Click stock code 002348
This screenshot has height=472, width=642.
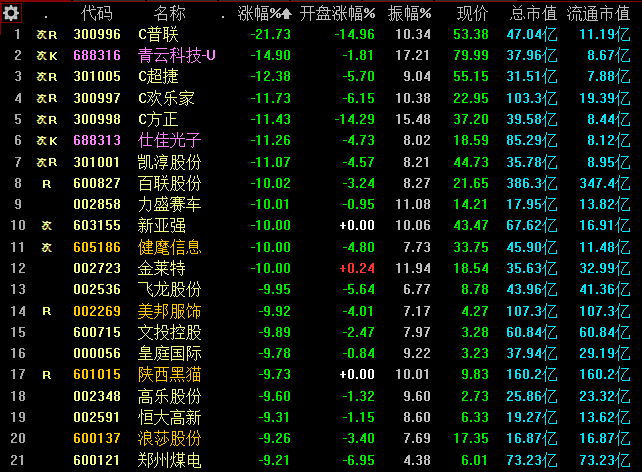click(x=97, y=396)
